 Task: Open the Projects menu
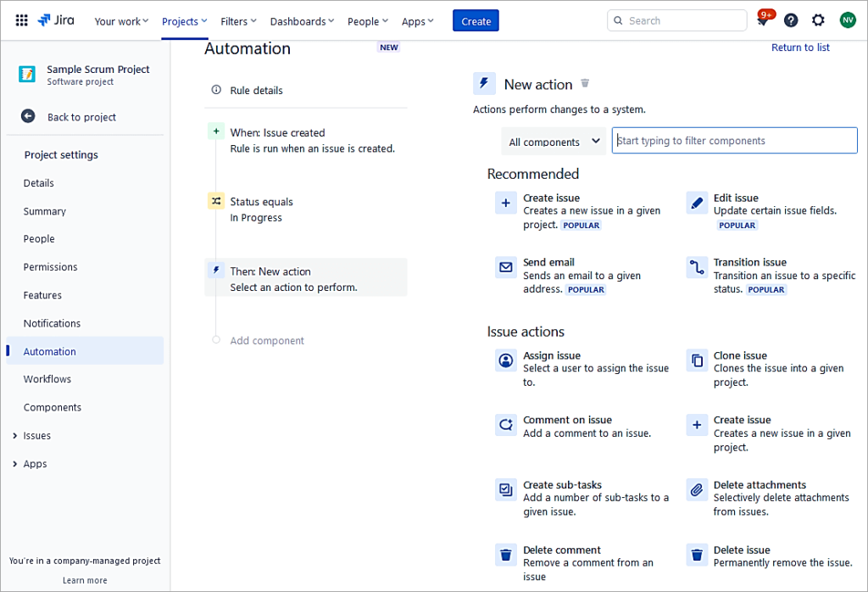[184, 20]
